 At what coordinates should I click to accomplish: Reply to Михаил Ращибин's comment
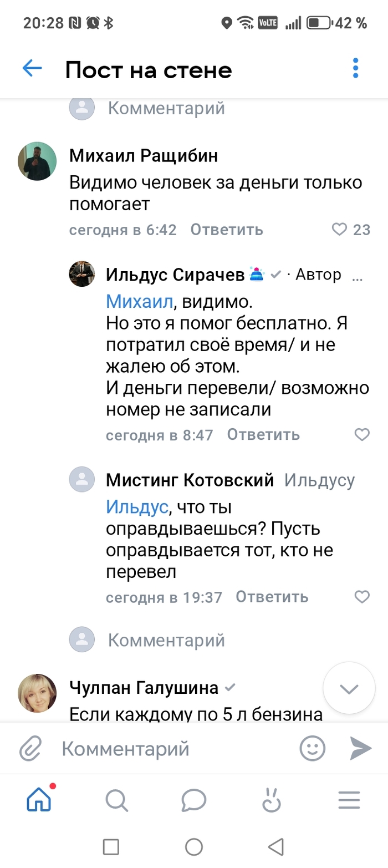tap(227, 230)
